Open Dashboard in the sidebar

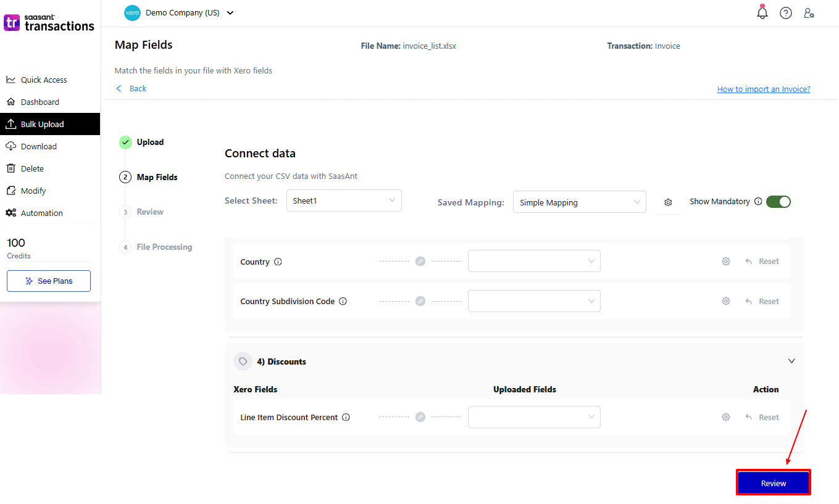tap(40, 102)
